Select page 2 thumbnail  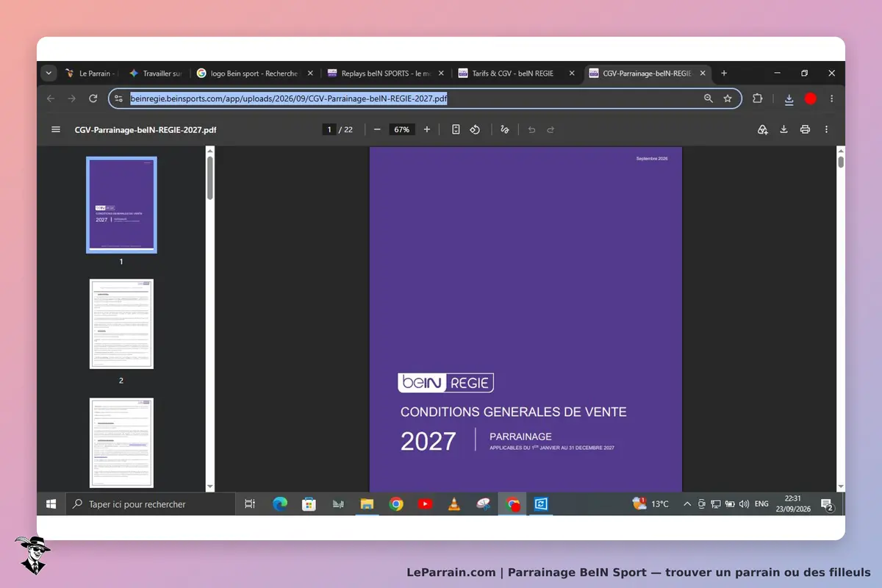(x=121, y=324)
